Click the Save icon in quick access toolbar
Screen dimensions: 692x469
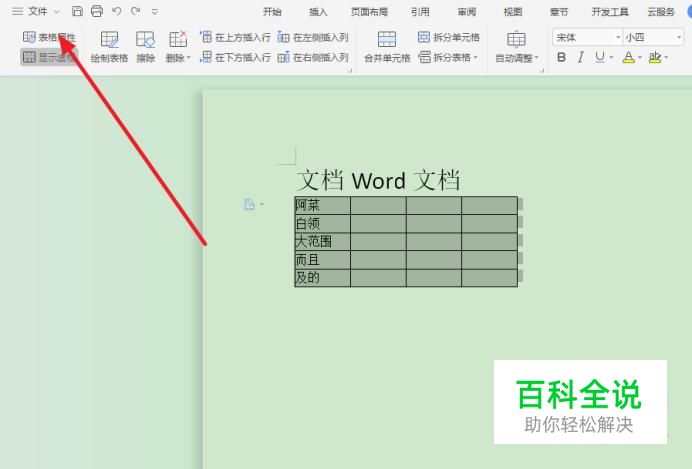coord(77,11)
